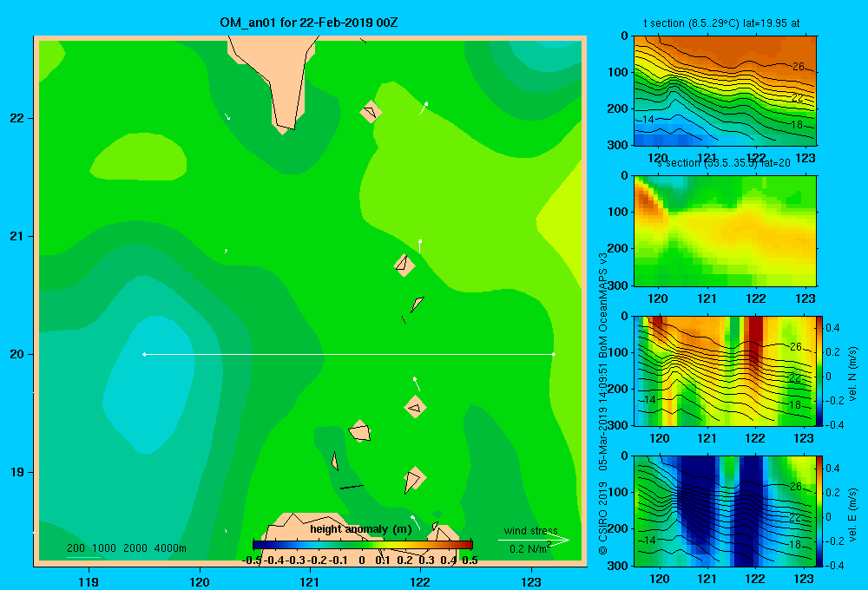Click the 0.4 tick on the vel. N color scale

click(832, 328)
